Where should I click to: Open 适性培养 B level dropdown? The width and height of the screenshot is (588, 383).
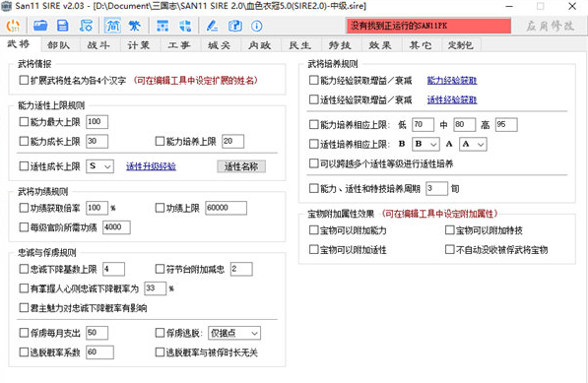coord(425,144)
